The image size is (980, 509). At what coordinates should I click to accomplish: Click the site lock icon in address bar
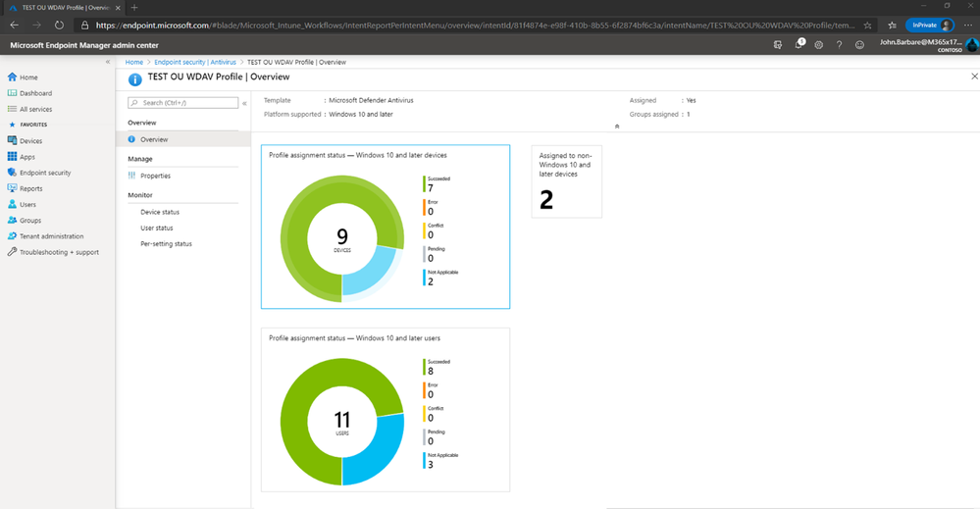85,25
